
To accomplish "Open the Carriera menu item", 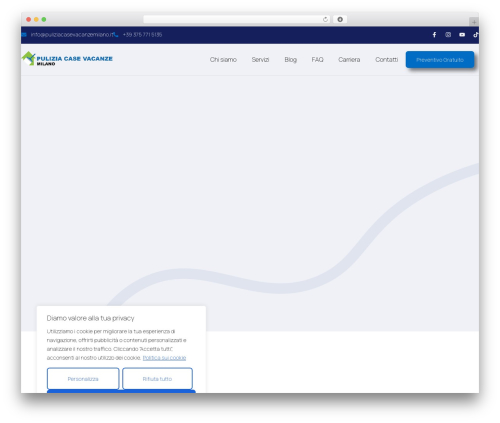I will coord(349,60).
